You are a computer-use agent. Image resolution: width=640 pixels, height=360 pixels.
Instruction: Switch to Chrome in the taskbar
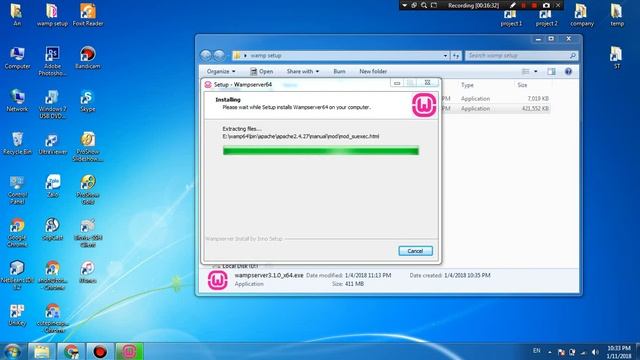(x=71, y=351)
